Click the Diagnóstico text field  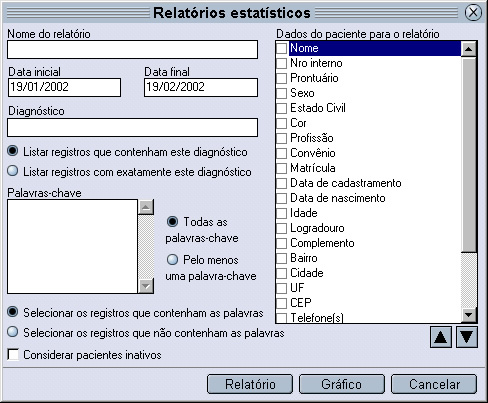coord(132,127)
